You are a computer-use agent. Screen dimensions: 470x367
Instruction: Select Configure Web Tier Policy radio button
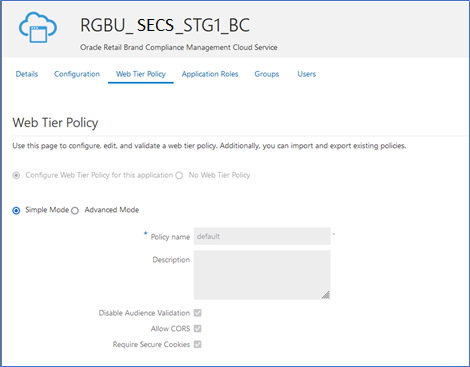[16, 175]
